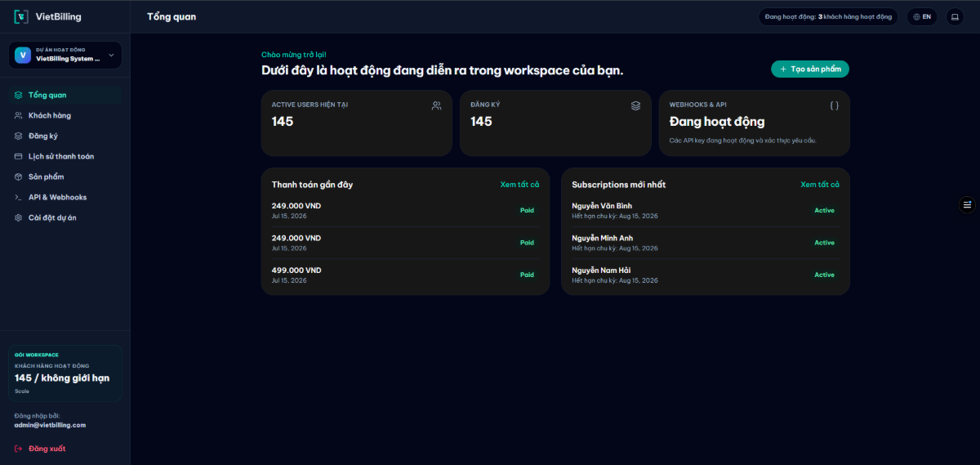Click the Tổng quan layers icon
This screenshot has height=465, width=980.
(x=19, y=95)
